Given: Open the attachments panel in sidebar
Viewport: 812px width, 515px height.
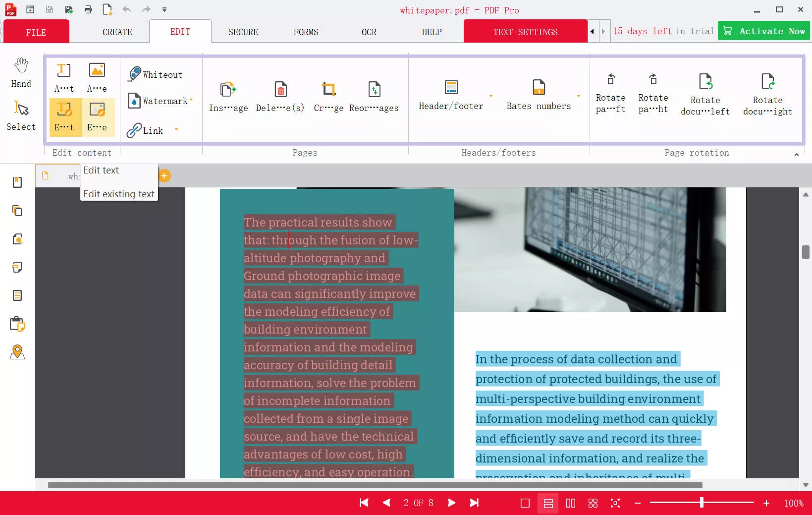Looking at the screenshot, I should (x=17, y=267).
